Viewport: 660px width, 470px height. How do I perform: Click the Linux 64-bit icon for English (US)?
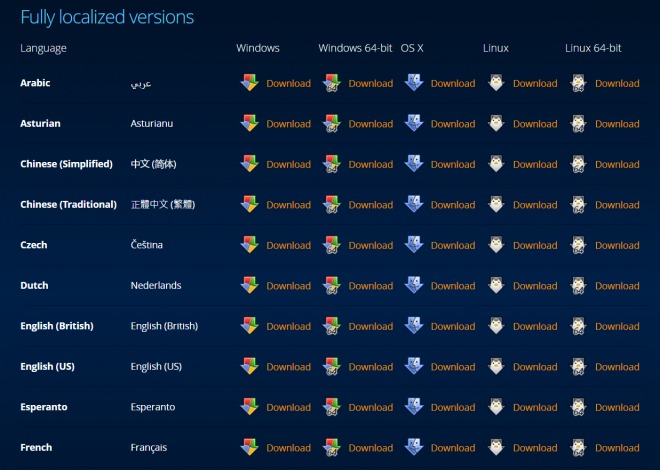[x=578, y=366]
